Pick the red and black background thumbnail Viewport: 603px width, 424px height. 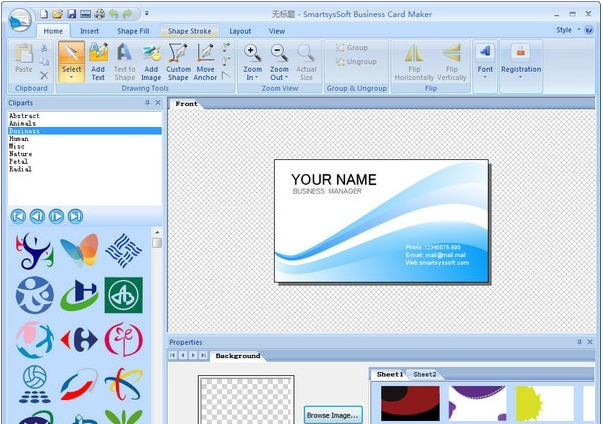pyautogui.click(x=410, y=403)
